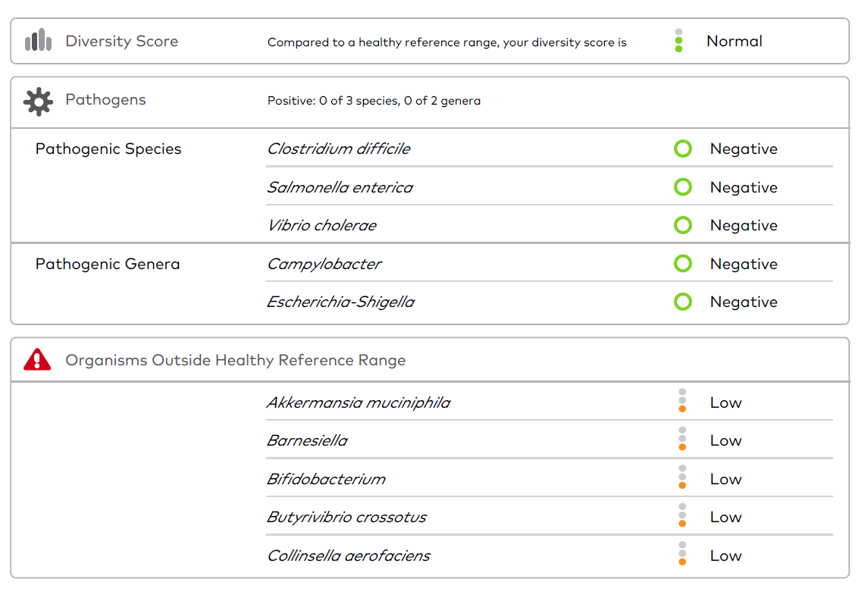Select the Pathogenic Species row label
This screenshot has width=868, height=607.
tap(108, 149)
